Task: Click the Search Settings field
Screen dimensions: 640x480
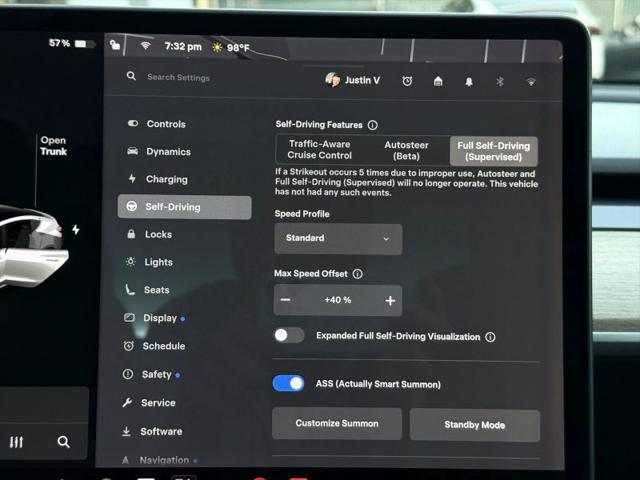Action: coord(178,77)
